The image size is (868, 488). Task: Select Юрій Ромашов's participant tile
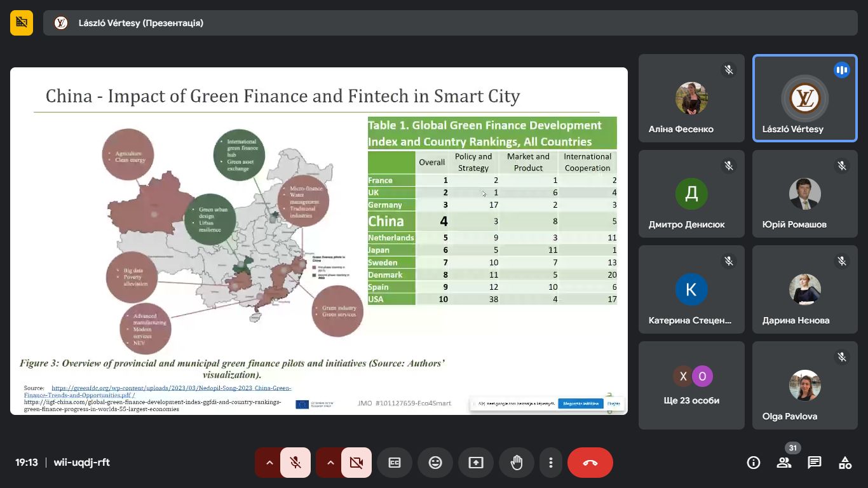click(x=805, y=193)
